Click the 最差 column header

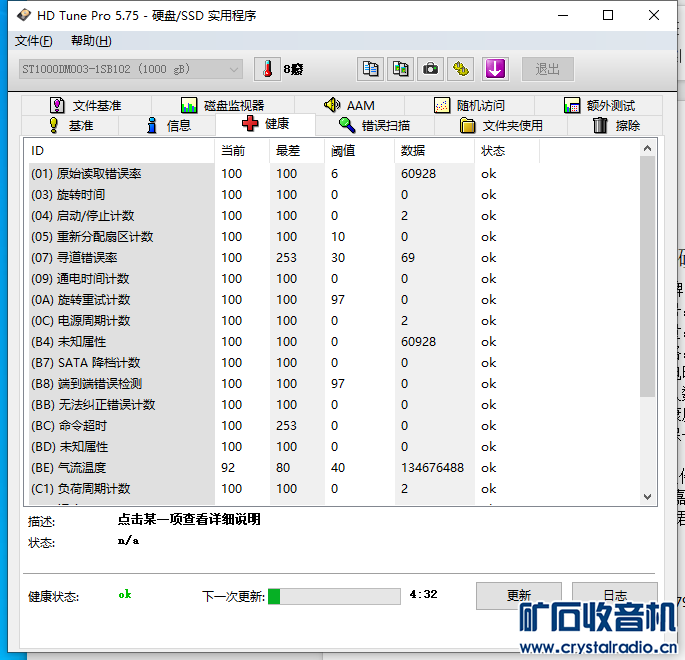tap(297, 151)
